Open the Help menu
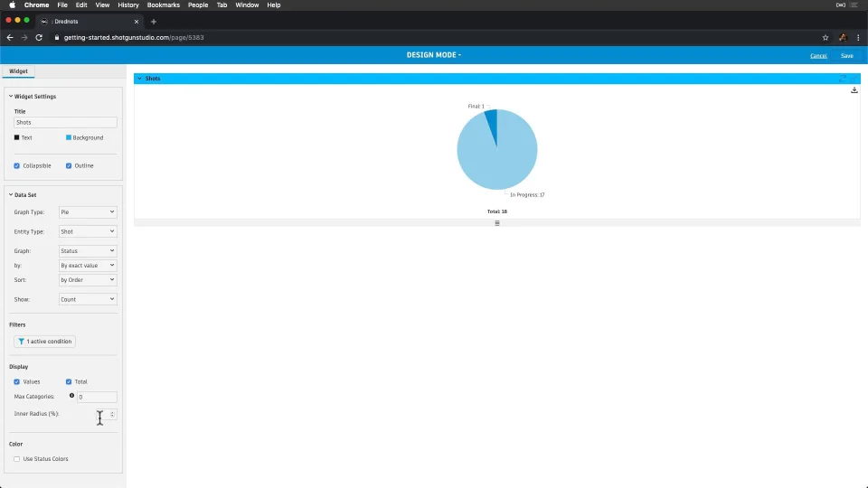The image size is (868, 488). (273, 5)
